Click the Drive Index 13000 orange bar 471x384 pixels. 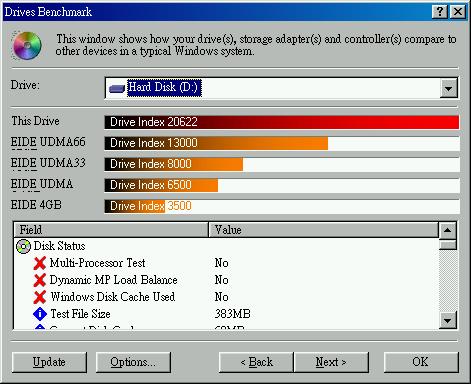[216, 143]
